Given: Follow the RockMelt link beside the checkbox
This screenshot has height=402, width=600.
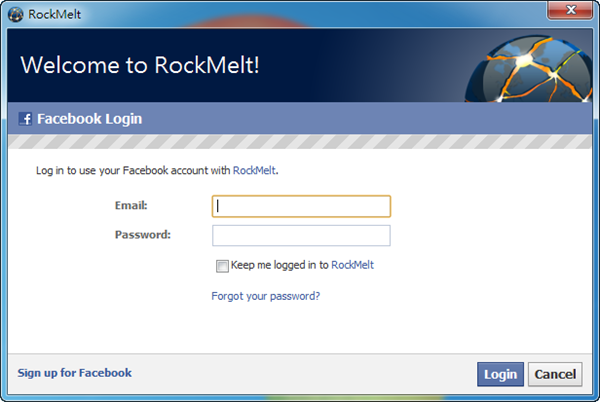Looking at the screenshot, I should [352, 265].
